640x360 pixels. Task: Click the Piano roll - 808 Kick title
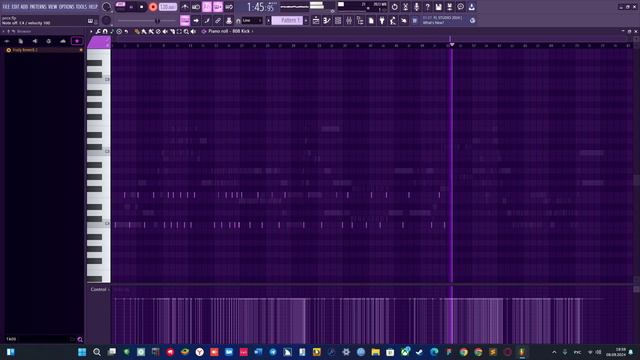click(x=229, y=31)
